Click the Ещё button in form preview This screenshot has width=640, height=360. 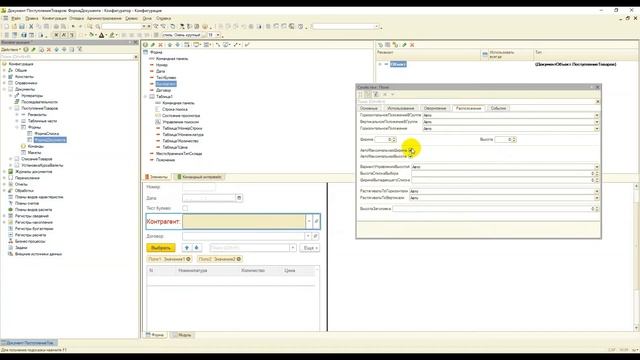tap(309, 248)
